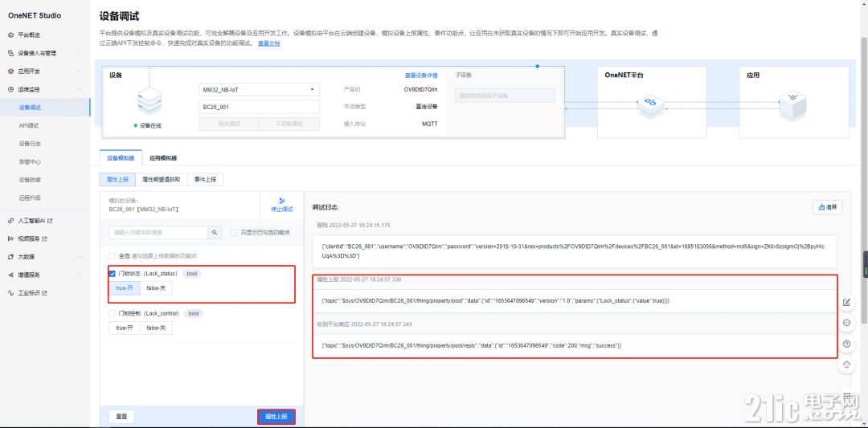Click the 清屏 clear log button
868x428 pixels.
tap(828, 207)
